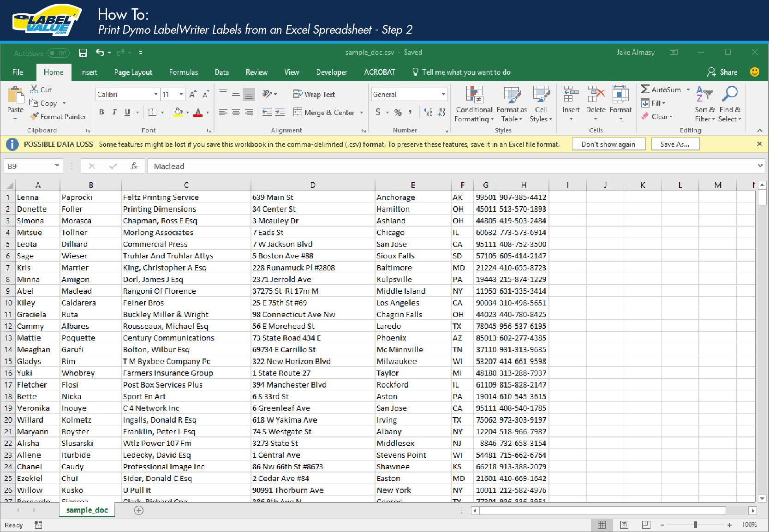Viewport: 769px width, 532px height.
Task: Click the Increase Decimal icon
Action: tap(428, 112)
